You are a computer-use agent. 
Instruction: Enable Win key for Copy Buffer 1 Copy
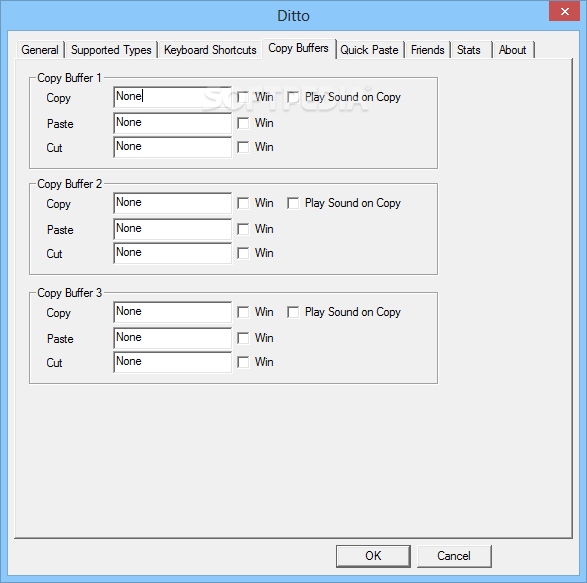tap(243, 97)
